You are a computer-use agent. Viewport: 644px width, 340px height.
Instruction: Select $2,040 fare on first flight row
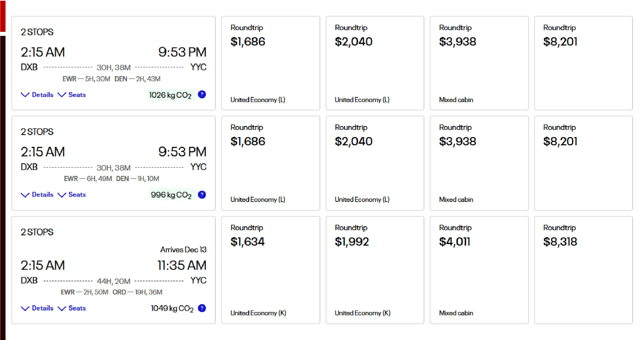375,63
